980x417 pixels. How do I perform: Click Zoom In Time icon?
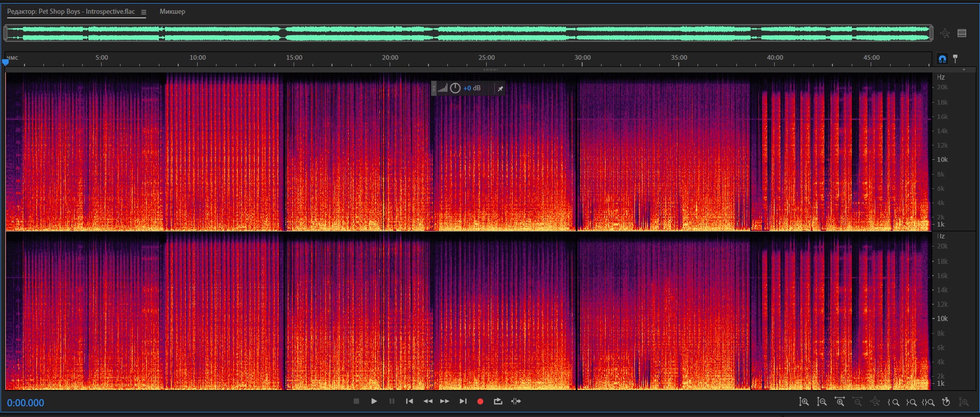coord(840,402)
